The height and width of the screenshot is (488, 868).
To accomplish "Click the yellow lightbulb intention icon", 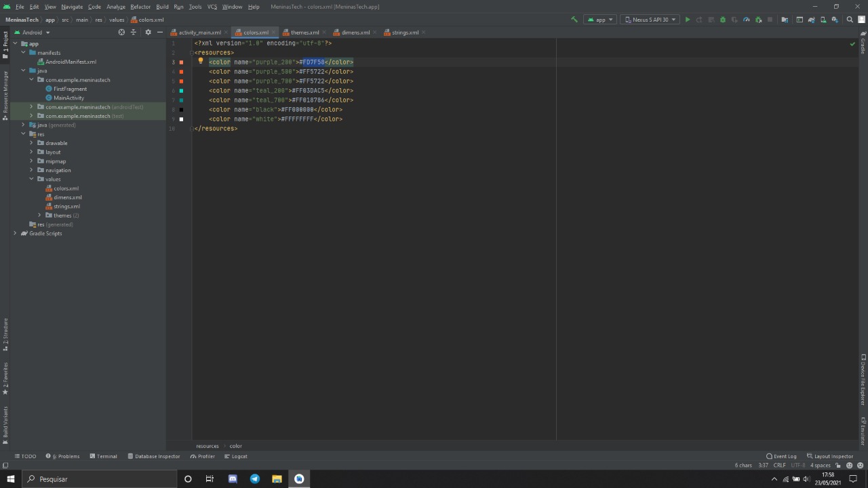I will [201, 61].
